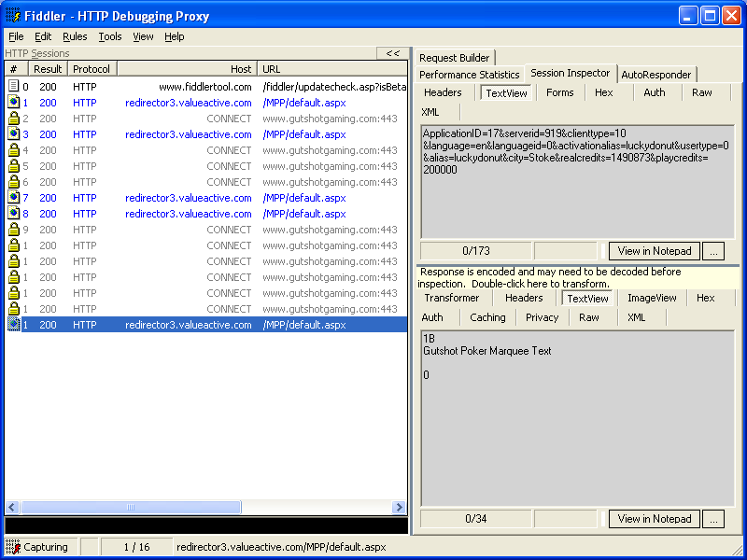The height and width of the screenshot is (560, 747).
Task: Sort sessions by Host column
Action: 187,69
